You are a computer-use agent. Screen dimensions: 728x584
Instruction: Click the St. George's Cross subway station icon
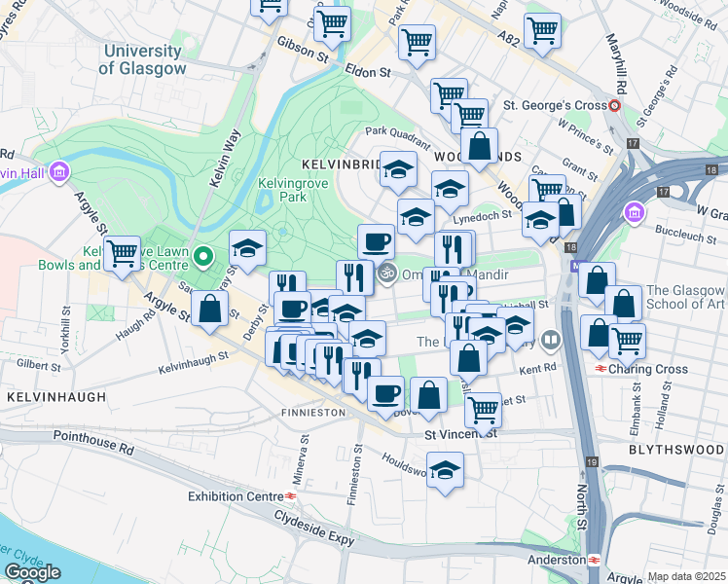(614, 106)
